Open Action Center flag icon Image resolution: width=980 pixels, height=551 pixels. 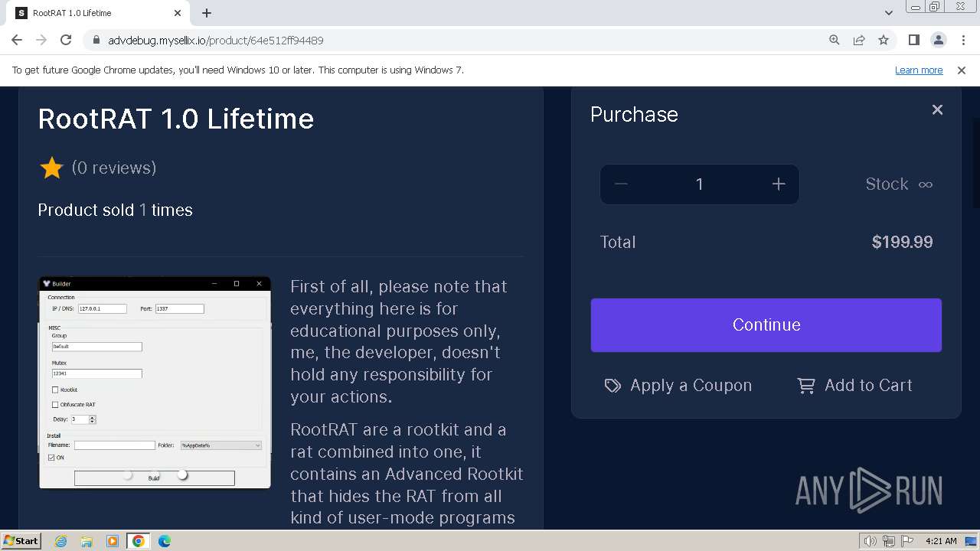[906, 541]
